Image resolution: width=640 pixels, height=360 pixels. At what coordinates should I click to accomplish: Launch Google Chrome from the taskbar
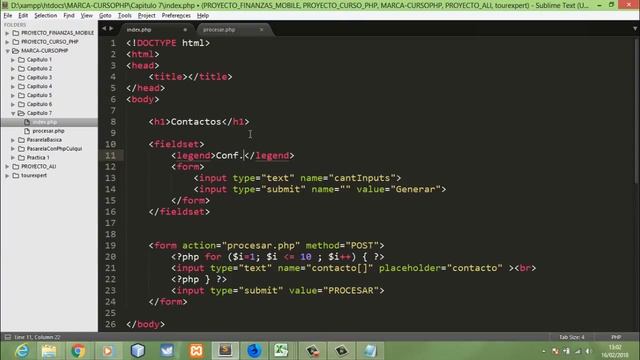[x=78, y=351]
